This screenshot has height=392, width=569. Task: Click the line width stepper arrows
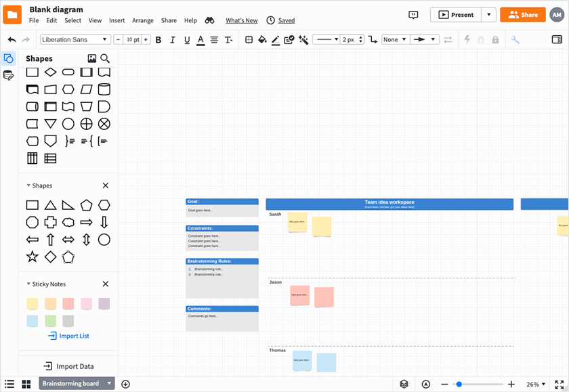[361, 39]
